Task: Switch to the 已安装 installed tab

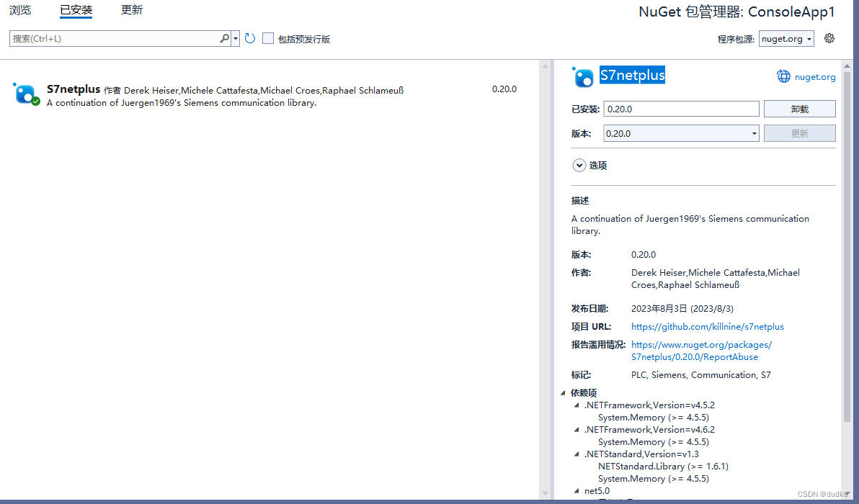Action: click(76, 10)
